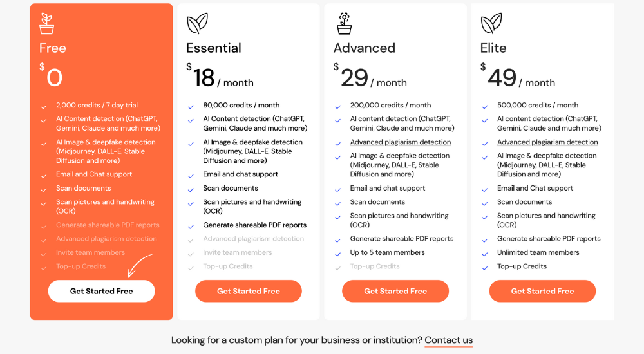Click checkmark beside 500,000 credits / month
The height and width of the screenshot is (354, 644).
pos(485,107)
